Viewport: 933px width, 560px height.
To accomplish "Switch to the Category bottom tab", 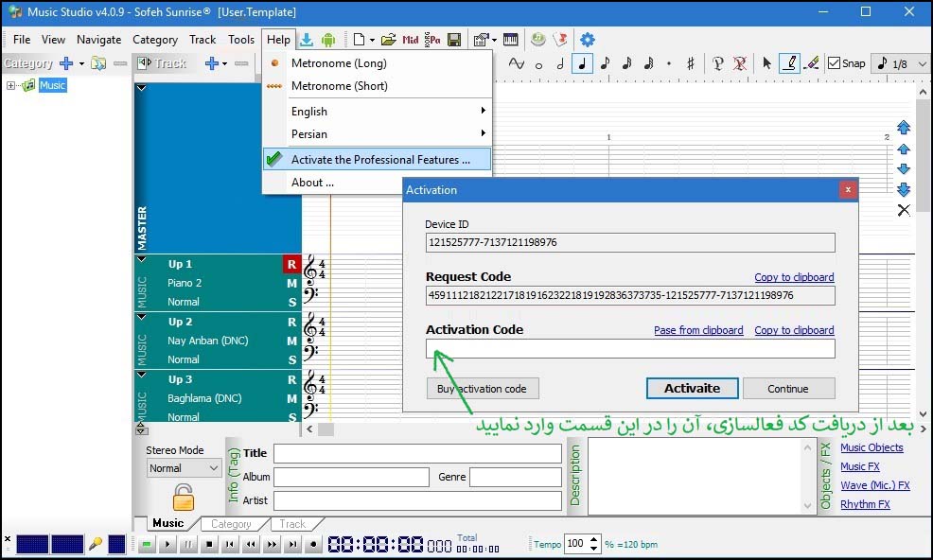I will point(231,524).
